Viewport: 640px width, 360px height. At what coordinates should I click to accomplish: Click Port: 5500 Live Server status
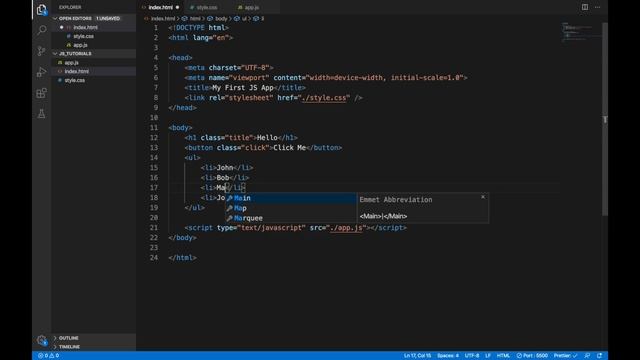(532, 356)
